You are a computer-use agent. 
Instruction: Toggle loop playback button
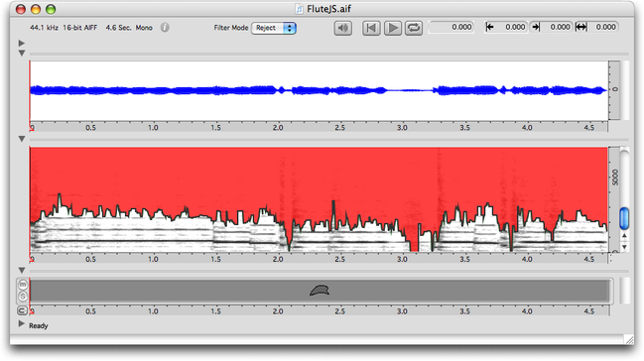(414, 28)
